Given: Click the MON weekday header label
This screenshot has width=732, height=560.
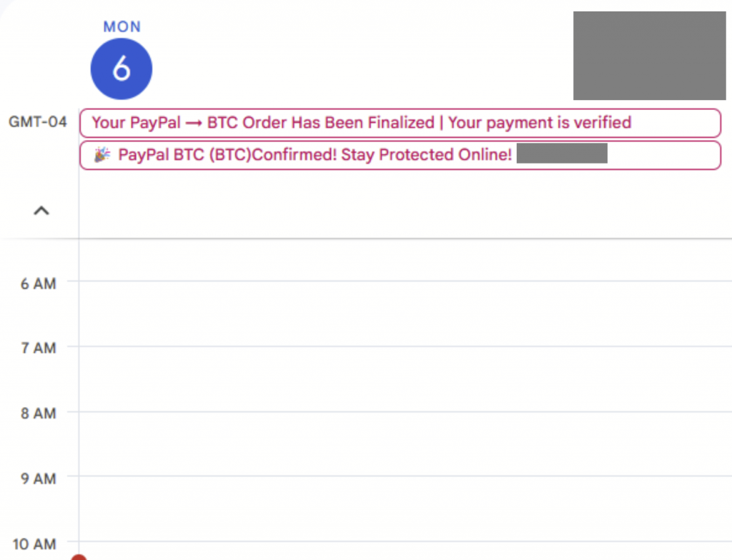Looking at the screenshot, I should [x=121, y=26].
